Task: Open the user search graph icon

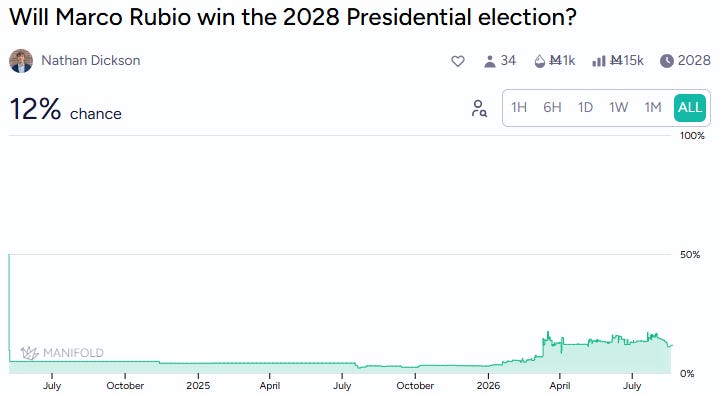Action: tap(479, 108)
